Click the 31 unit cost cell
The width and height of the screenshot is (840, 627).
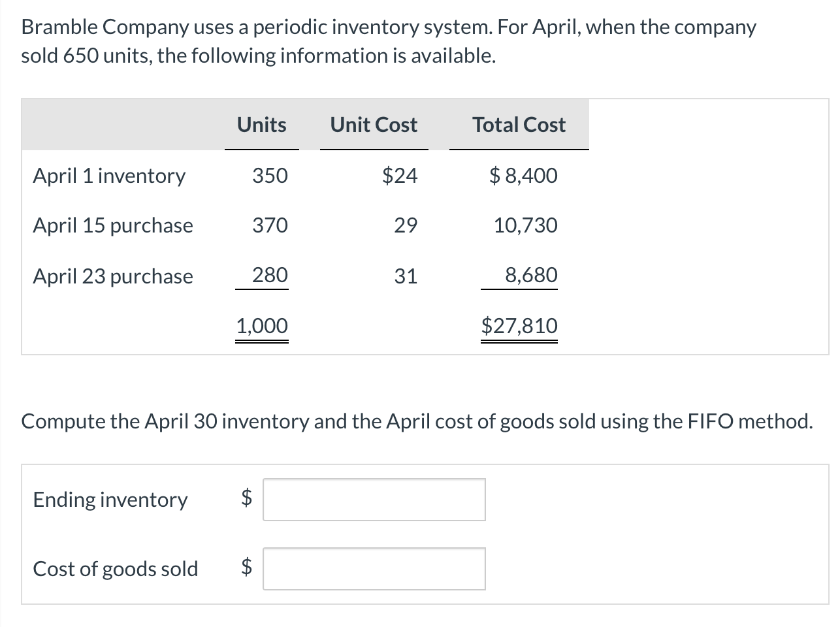(x=405, y=276)
